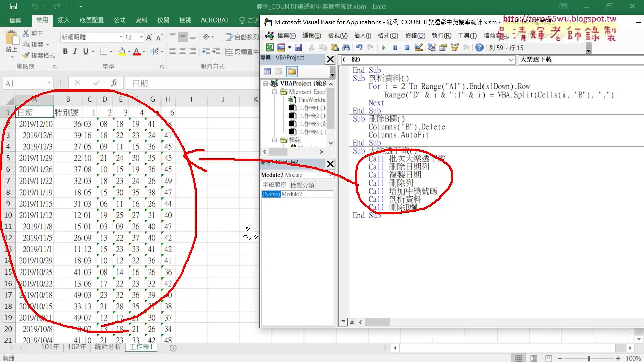Click View Microsoft Excel icon in VBA toolbar
The width and height of the screenshot is (644, 362).
coord(270,47)
